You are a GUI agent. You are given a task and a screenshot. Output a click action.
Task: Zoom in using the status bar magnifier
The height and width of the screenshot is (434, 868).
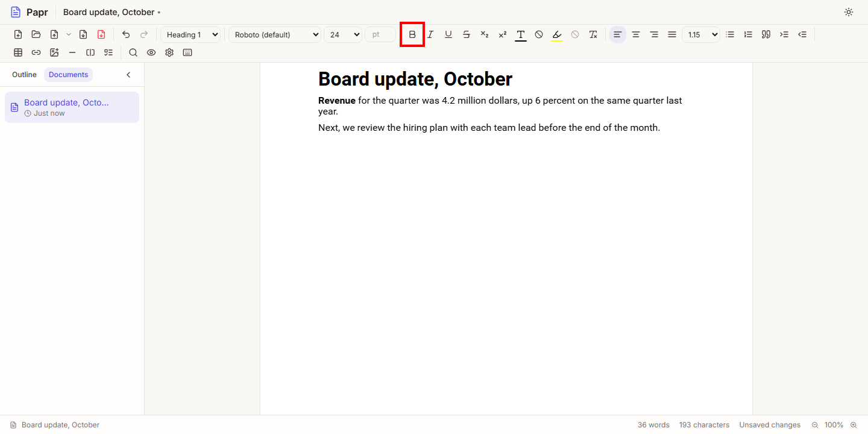[x=854, y=425]
